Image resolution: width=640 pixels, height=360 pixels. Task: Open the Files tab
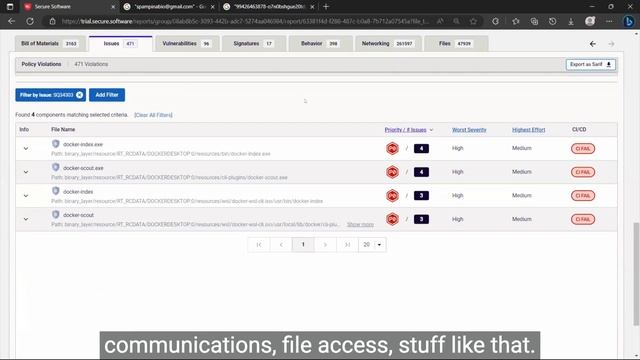pos(456,44)
